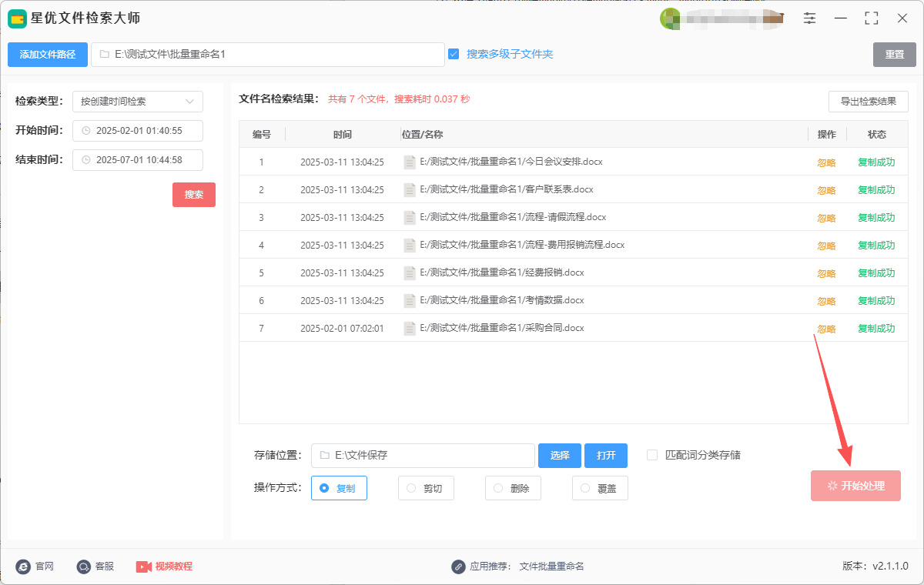This screenshot has width=924, height=585.
Task: Click the settings sliders icon in title bar
Action: coord(809,18)
